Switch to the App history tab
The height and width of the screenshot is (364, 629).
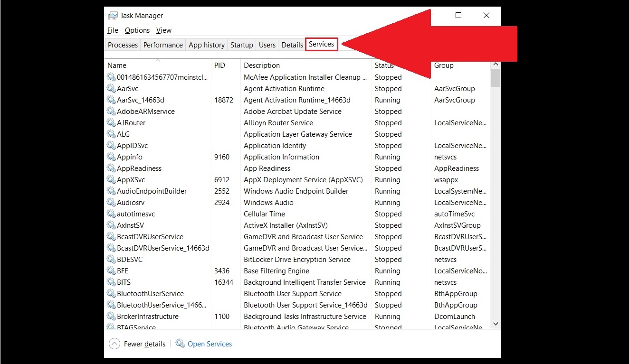[207, 45]
